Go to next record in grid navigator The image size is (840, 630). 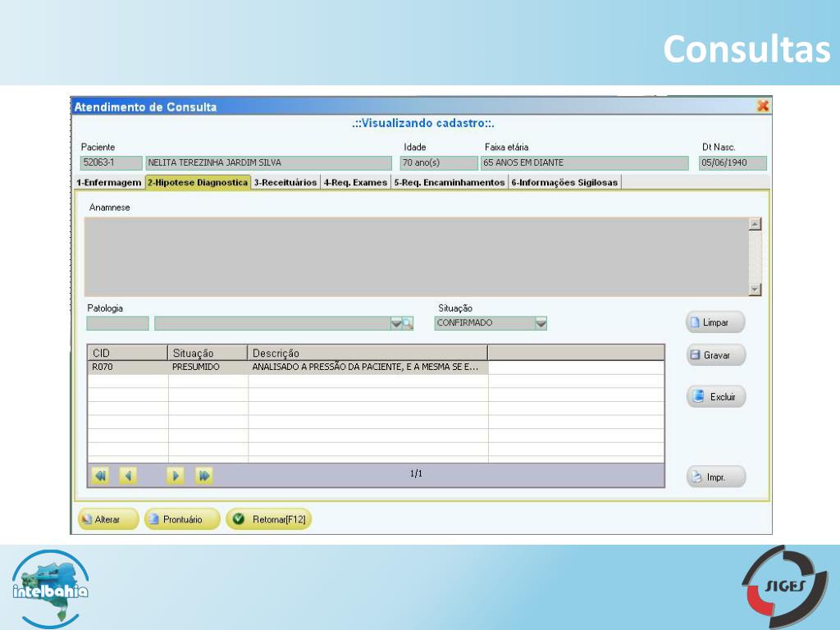click(x=176, y=475)
